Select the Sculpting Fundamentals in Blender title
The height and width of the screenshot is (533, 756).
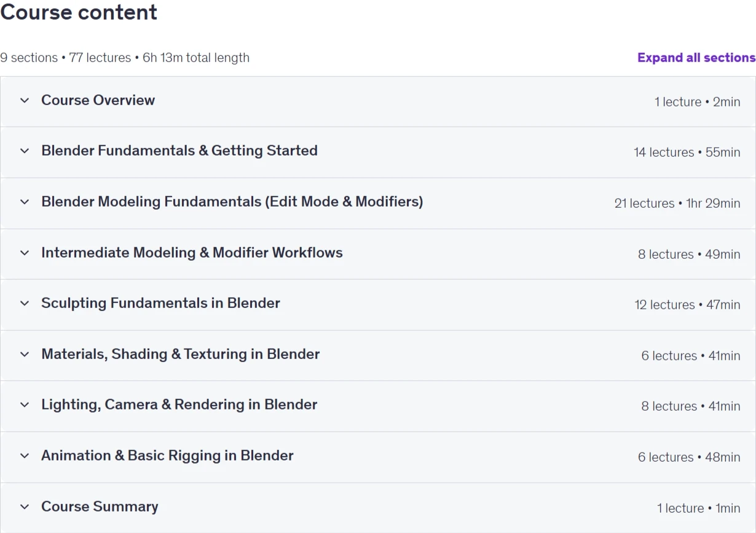(x=160, y=303)
